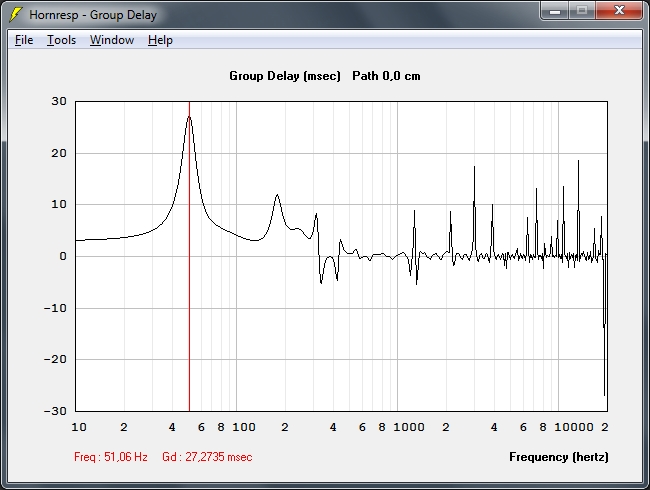Click the 30 label on vertical axis
This screenshot has width=650, height=490.
click(x=59, y=101)
